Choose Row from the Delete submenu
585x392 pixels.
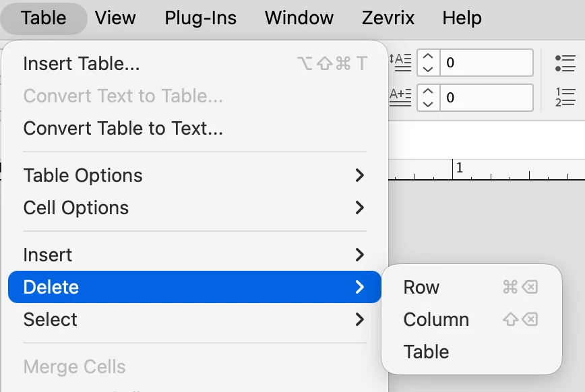[471, 287]
